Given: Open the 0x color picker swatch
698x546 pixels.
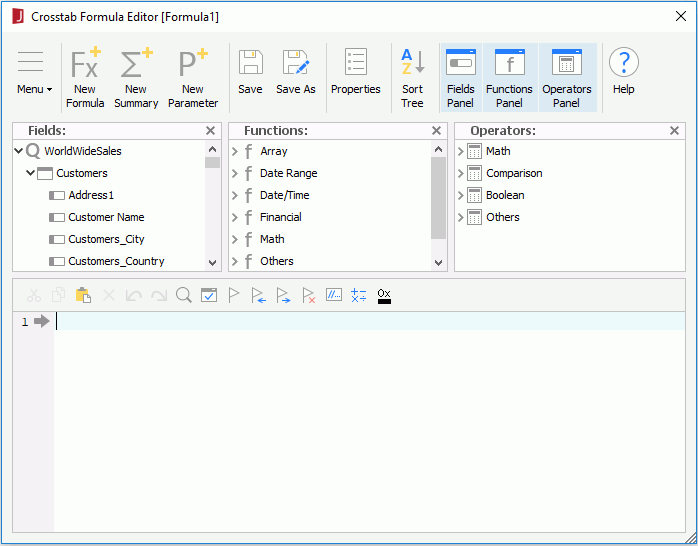Looking at the screenshot, I should click(x=384, y=296).
